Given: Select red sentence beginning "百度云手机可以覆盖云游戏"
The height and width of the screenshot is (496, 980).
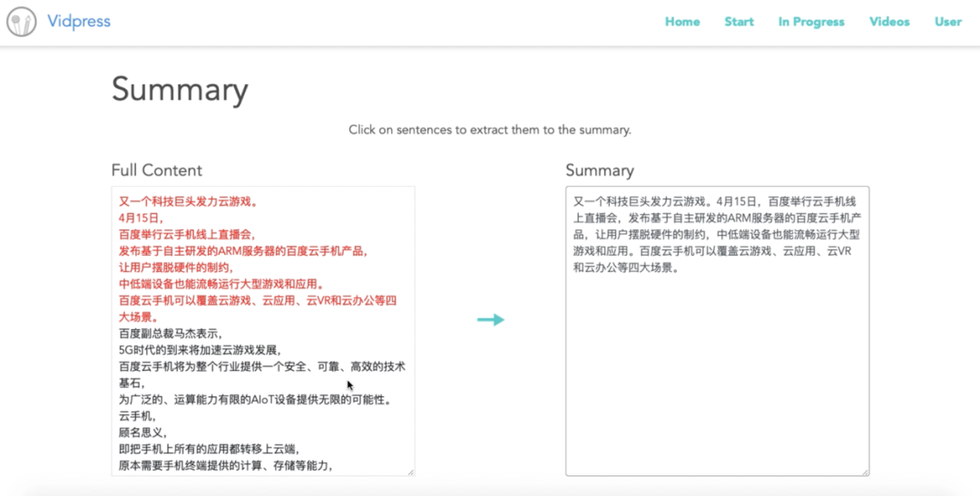Looking at the screenshot, I should (x=258, y=308).
